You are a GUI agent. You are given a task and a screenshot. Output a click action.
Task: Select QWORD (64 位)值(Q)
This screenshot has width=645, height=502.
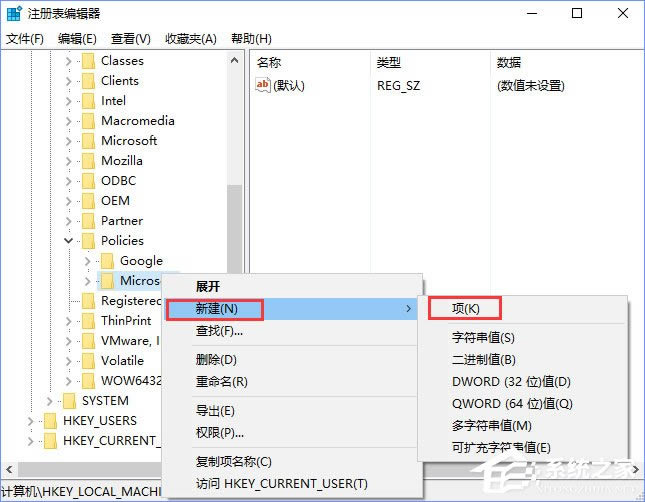(522, 404)
